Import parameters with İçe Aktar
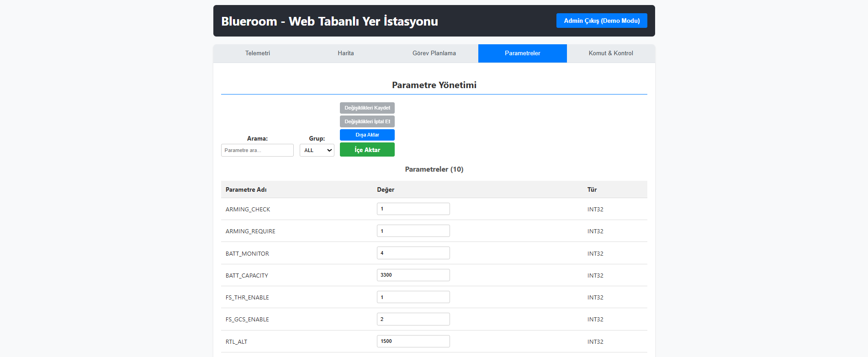This screenshot has width=868, height=357. (367, 150)
